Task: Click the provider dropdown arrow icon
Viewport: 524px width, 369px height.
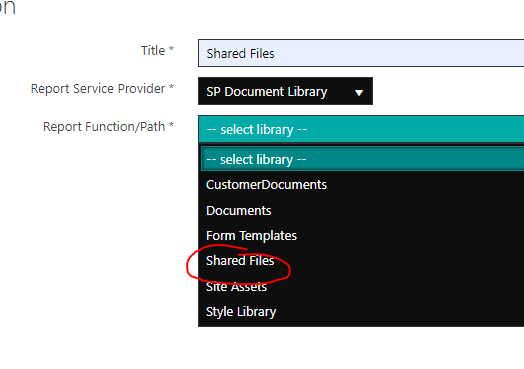Action: pyautogui.click(x=359, y=93)
